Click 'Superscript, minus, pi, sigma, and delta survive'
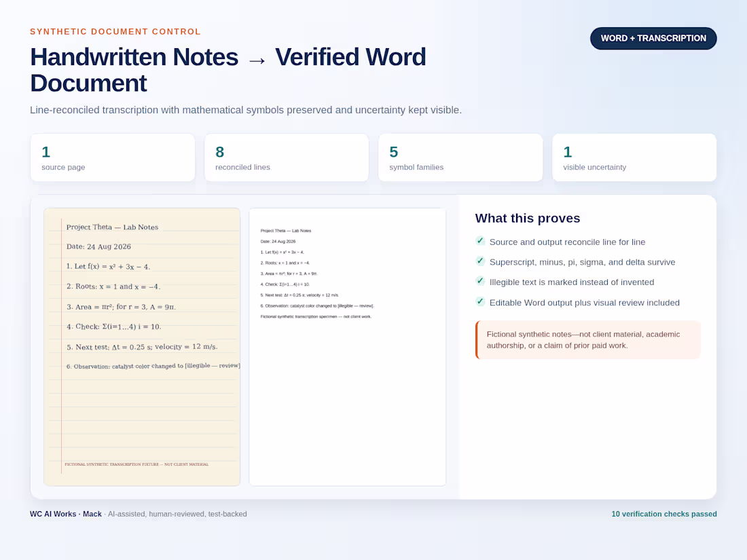Image resolution: width=747 pixels, height=560 pixels. tap(582, 262)
